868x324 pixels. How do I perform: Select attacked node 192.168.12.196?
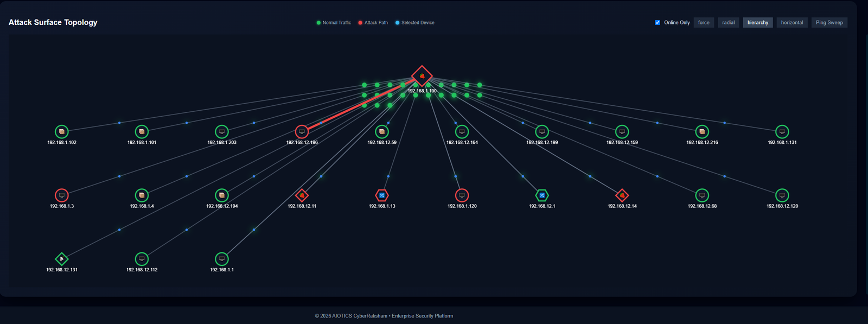(x=302, y=131)
